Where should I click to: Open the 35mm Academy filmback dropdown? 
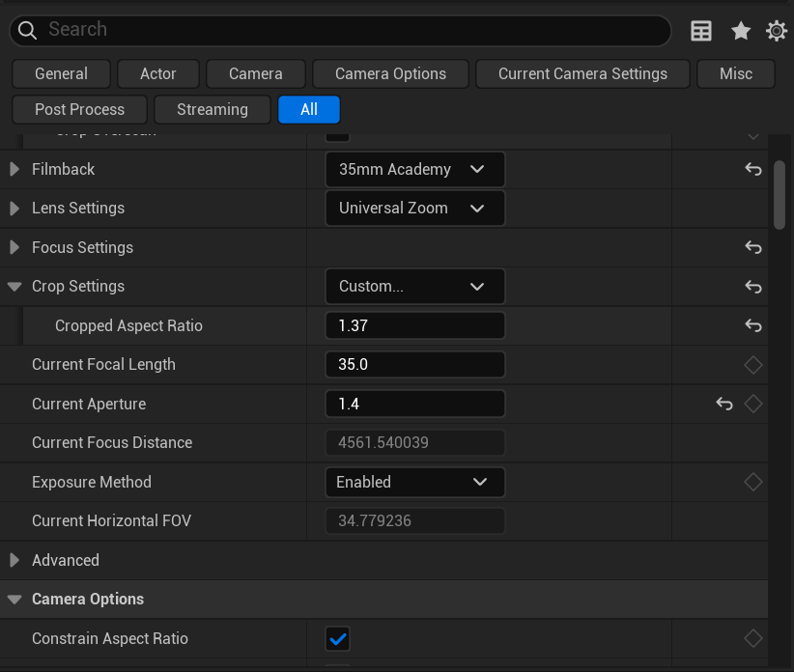coord(414,169)
